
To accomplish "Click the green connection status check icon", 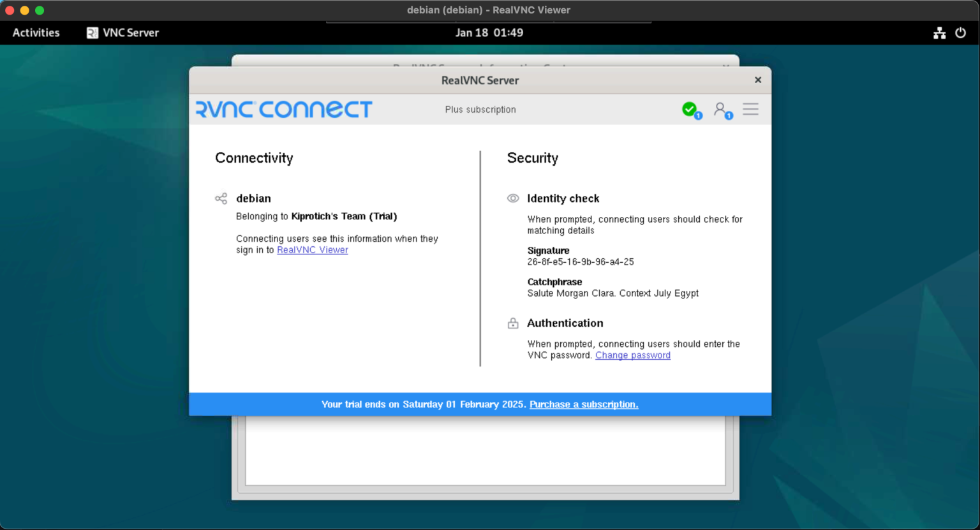I will (689, 108).
